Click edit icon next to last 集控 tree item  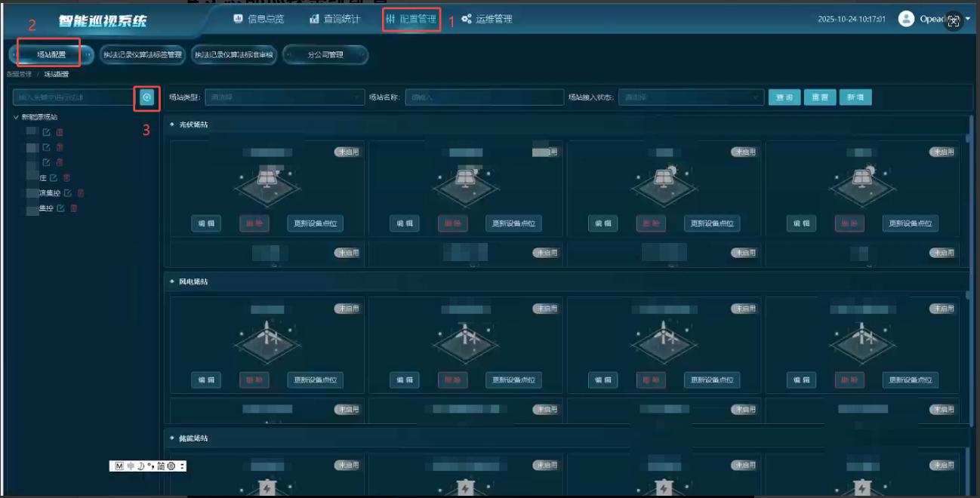pyautogui.click(x=61, y=208)
